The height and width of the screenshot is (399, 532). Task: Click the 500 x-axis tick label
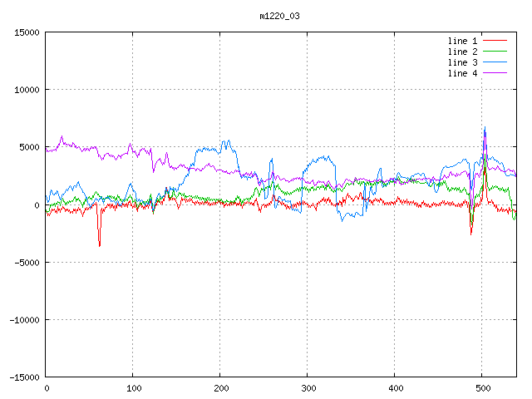[x=482, y=387]
